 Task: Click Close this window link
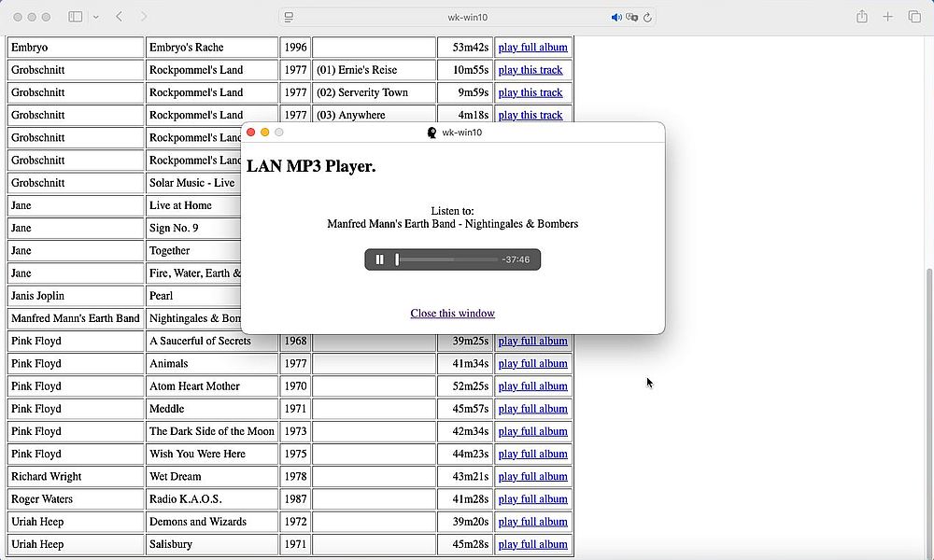452,313
